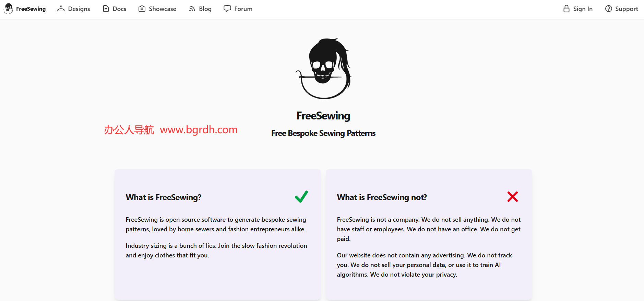Click the "What is FreeSewing?" card heading
Image resolution: width=644 pixels, height=301 pixels.
click(x=164, y=197)
